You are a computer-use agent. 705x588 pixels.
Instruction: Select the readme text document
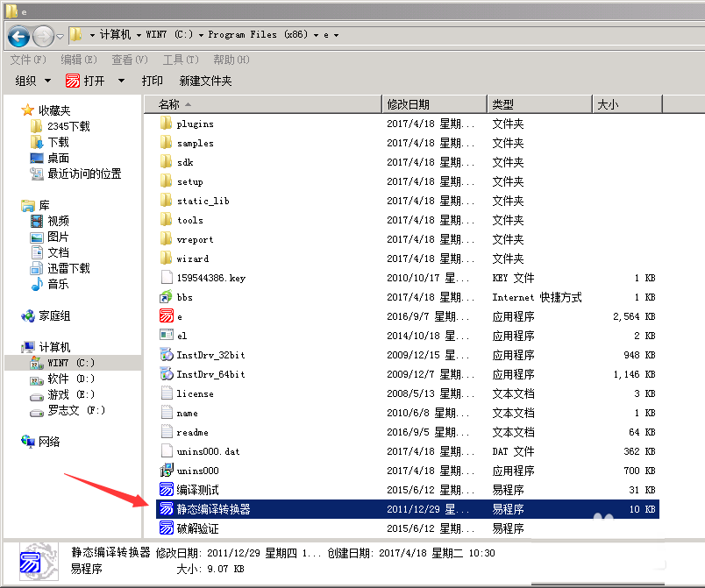click(x=192, y=433)
